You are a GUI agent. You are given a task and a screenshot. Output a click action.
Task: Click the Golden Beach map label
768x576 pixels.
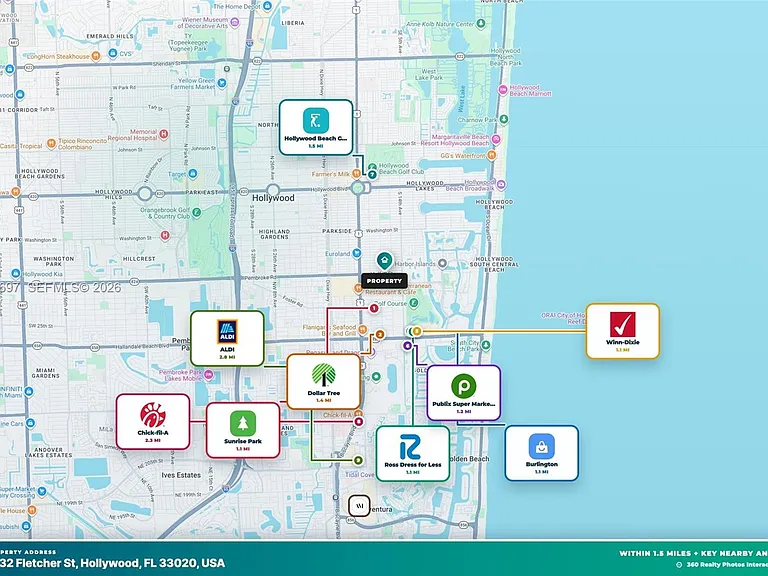[469, 459]
